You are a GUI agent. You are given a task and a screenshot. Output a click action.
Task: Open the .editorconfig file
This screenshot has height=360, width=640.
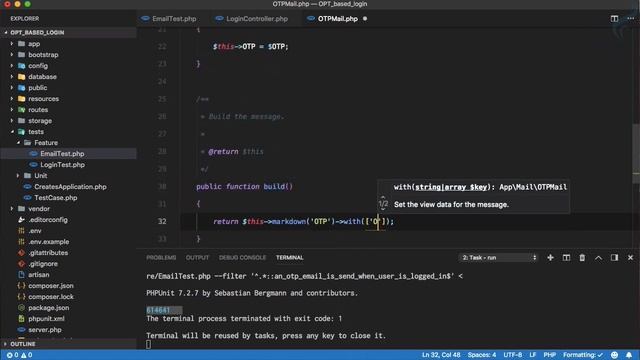tap(48, 220)
